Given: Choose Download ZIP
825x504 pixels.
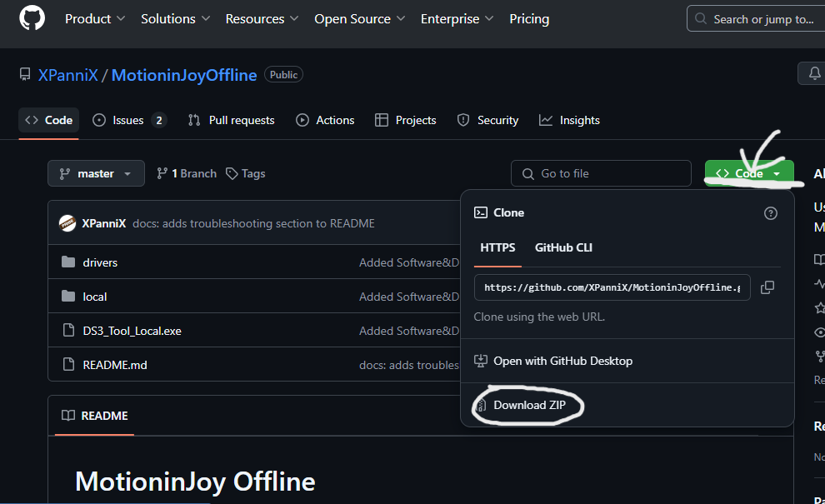Looking at the screenshot, I should click(x=520, y=405).
